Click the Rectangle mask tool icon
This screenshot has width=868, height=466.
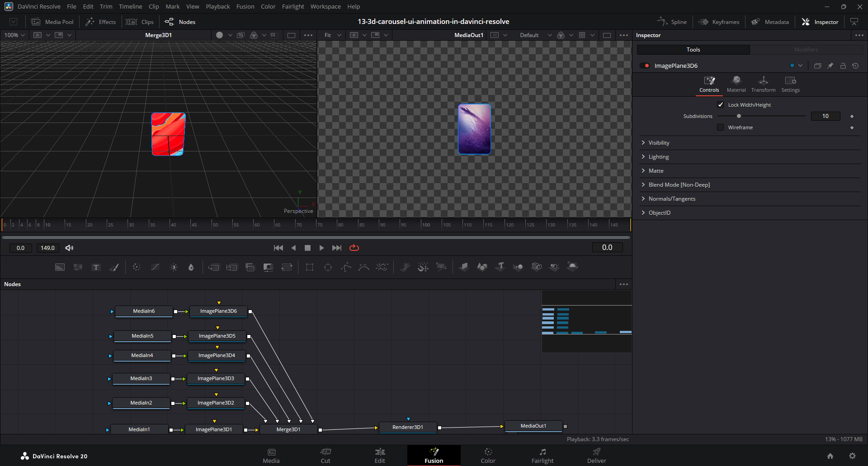click(x=310, y=267)
